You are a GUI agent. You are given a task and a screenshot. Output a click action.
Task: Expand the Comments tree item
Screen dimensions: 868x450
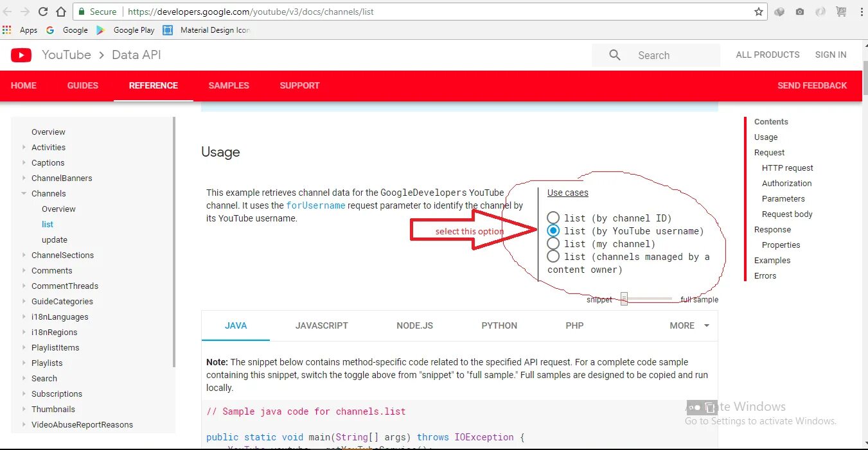tap(24, 270)
